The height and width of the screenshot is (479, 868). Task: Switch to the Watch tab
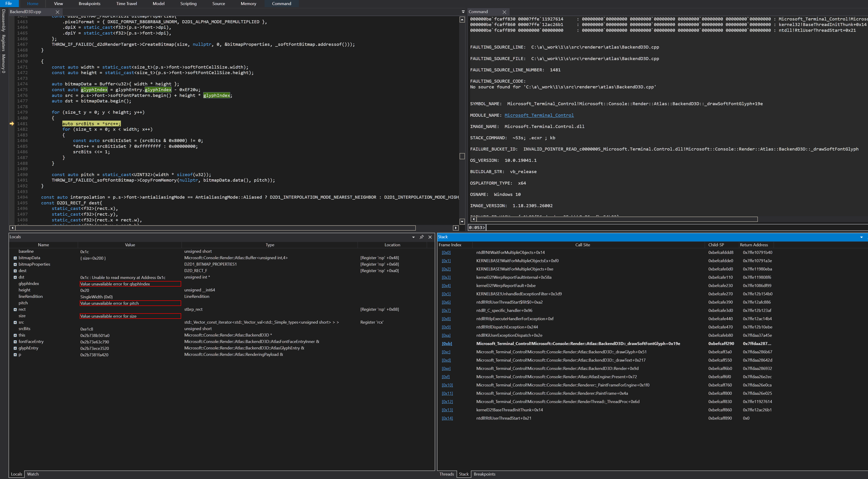33,474
